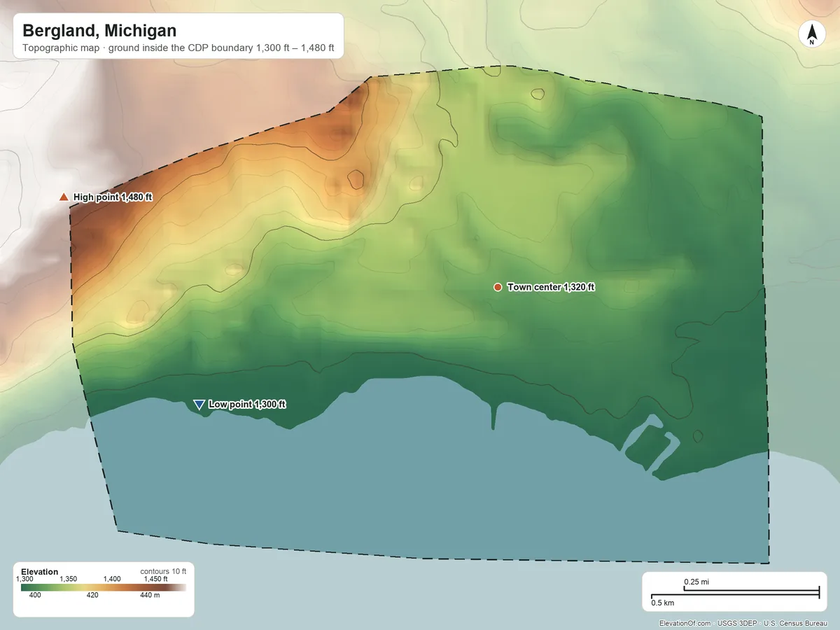Click the town center circle marker
840x630 pixels.
pyautogui.click(x=498, y=287)
